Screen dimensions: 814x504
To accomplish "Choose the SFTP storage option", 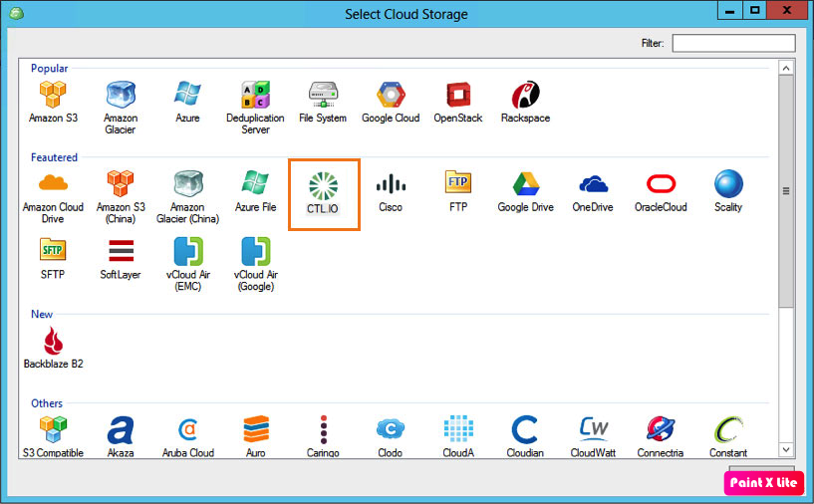I will pyautogui.click(x=53, y=250).
